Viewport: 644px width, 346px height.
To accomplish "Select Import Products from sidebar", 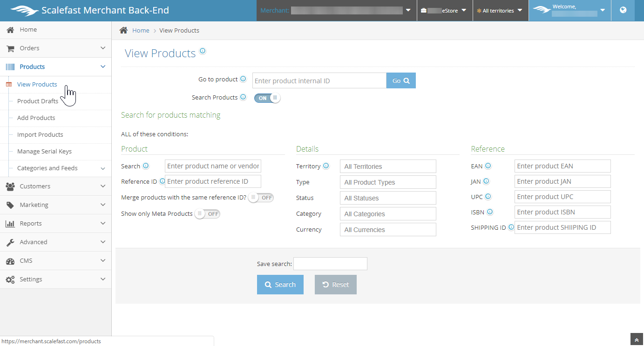I will point(40,135).
